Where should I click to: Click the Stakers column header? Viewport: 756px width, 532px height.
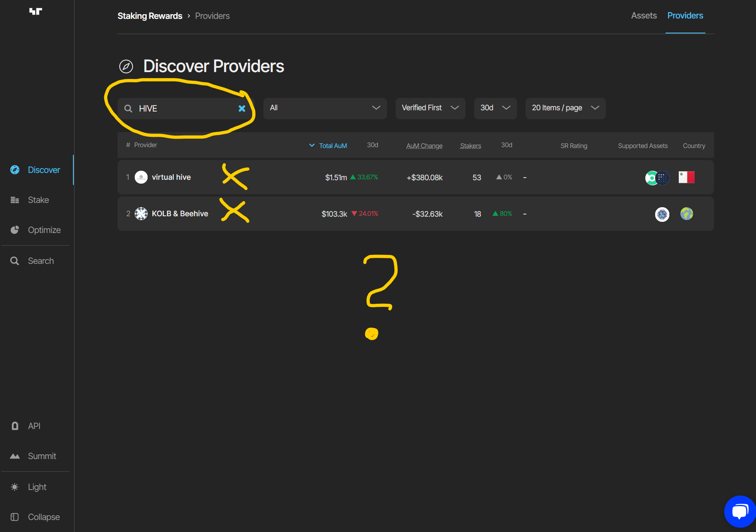pos(471,146)
